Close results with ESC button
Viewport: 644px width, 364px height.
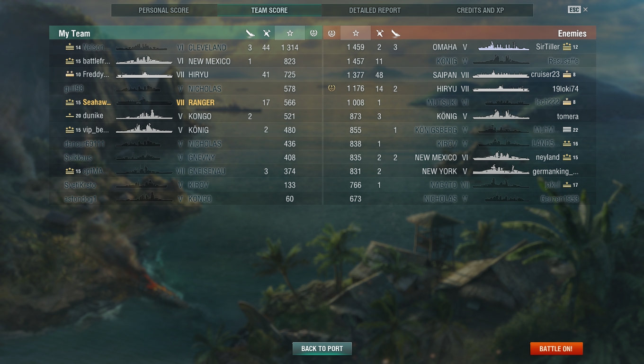[574, 9]
